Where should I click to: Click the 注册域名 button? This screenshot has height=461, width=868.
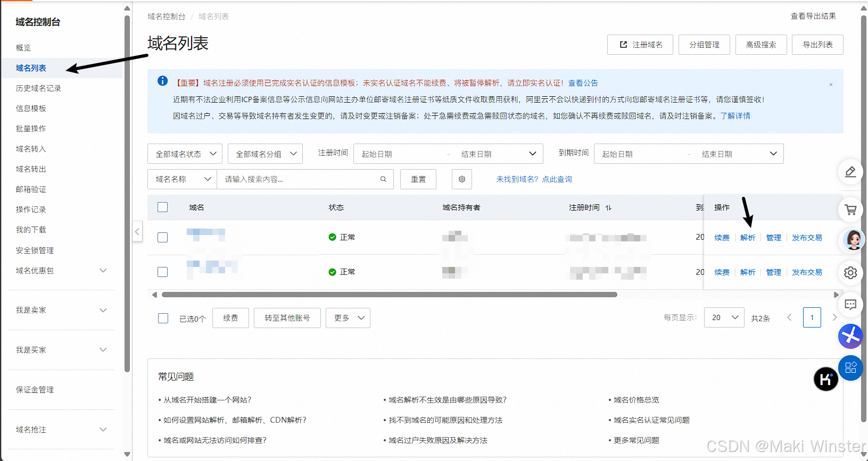[640, 45]
